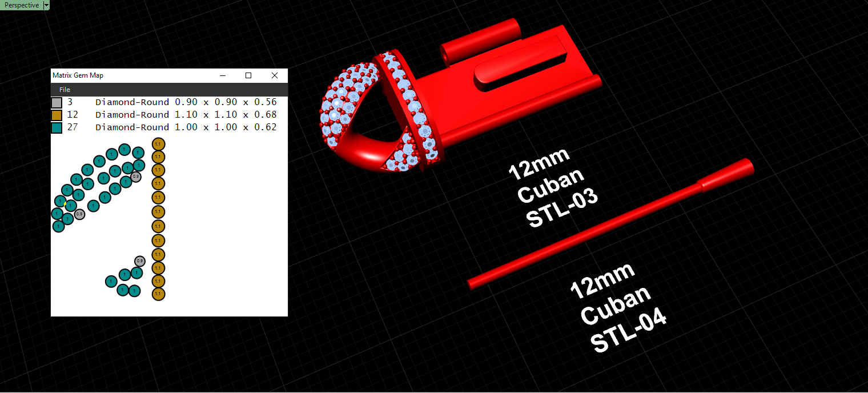Click the grey swatch for 0.90 diamonds

(57, 103)
